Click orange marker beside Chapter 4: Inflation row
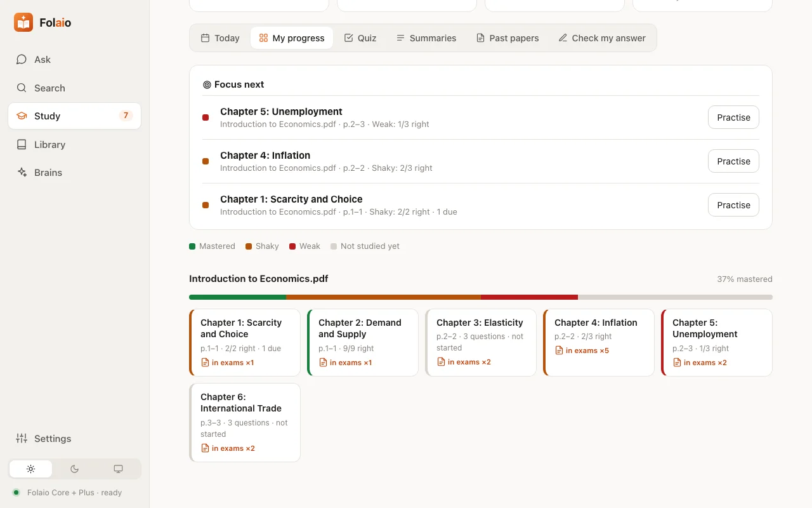The height and width of the screenshot is (508, 812). (x=206, y=161)
